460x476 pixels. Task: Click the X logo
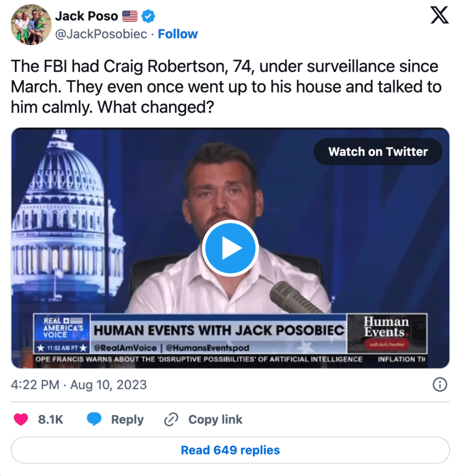click(x=439, y=16)
